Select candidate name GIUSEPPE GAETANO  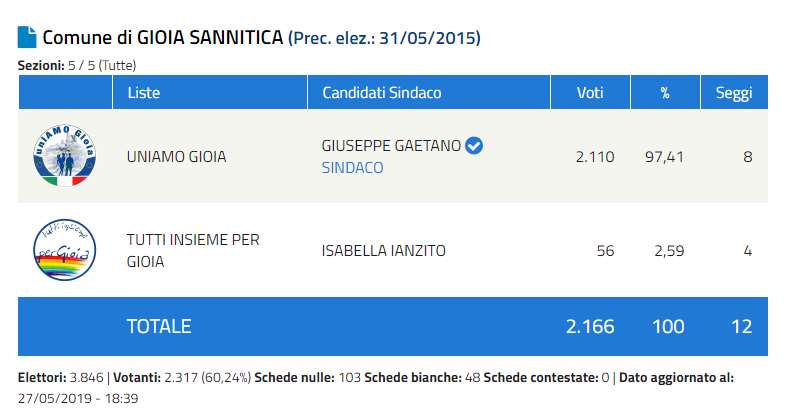[391, 146]
